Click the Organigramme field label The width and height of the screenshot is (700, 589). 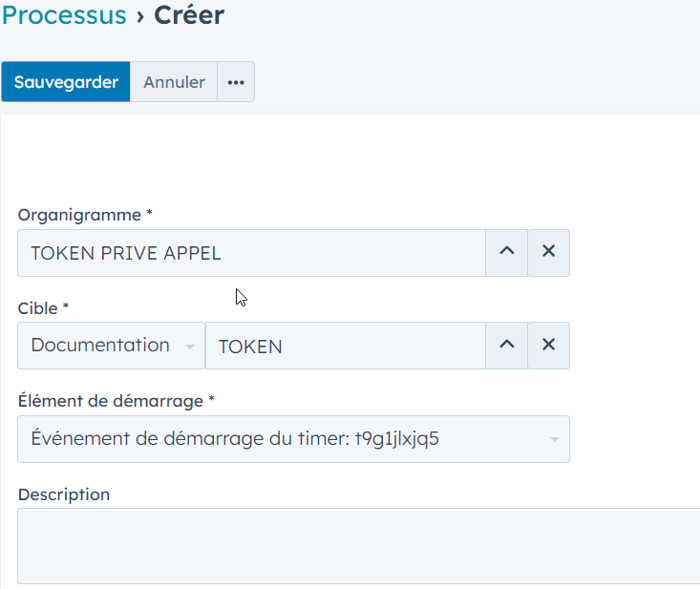pos(85,215)
